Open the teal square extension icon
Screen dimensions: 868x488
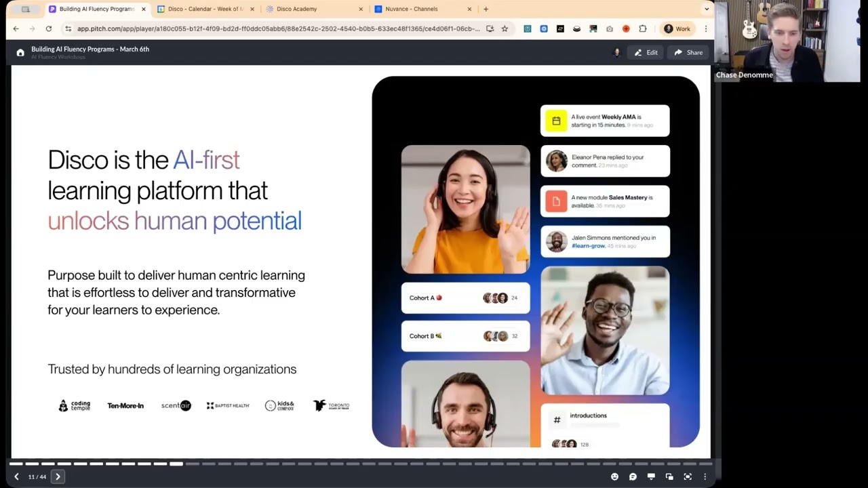click(x=528, y=28)
